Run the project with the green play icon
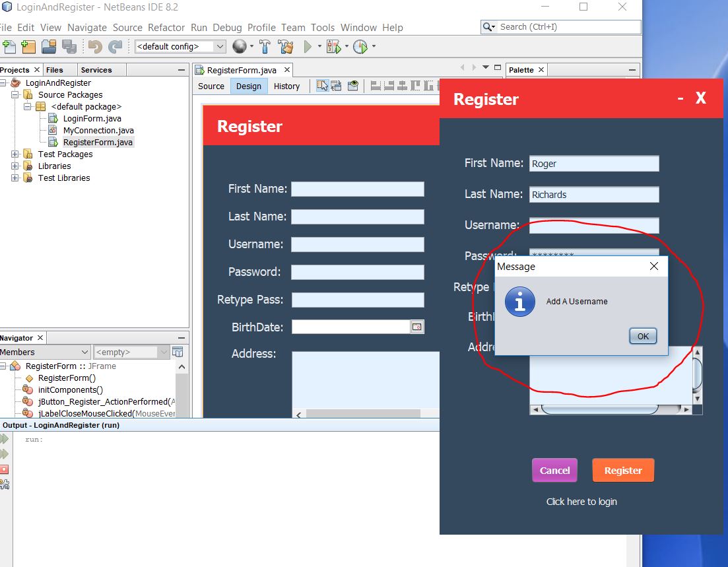The width and height of the screenshot is (728, 567). pos(308,46)
